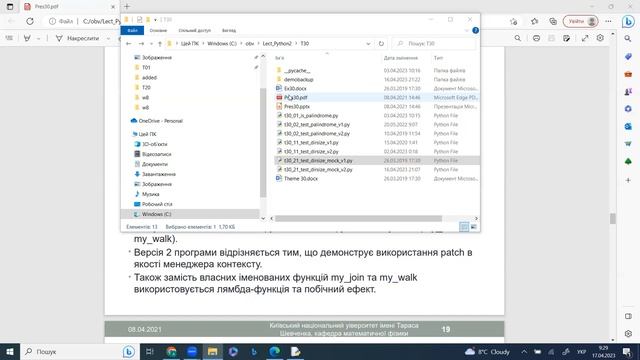Reload the page in Edge browser
Screen dimensions: 640x360
point(30,21)
